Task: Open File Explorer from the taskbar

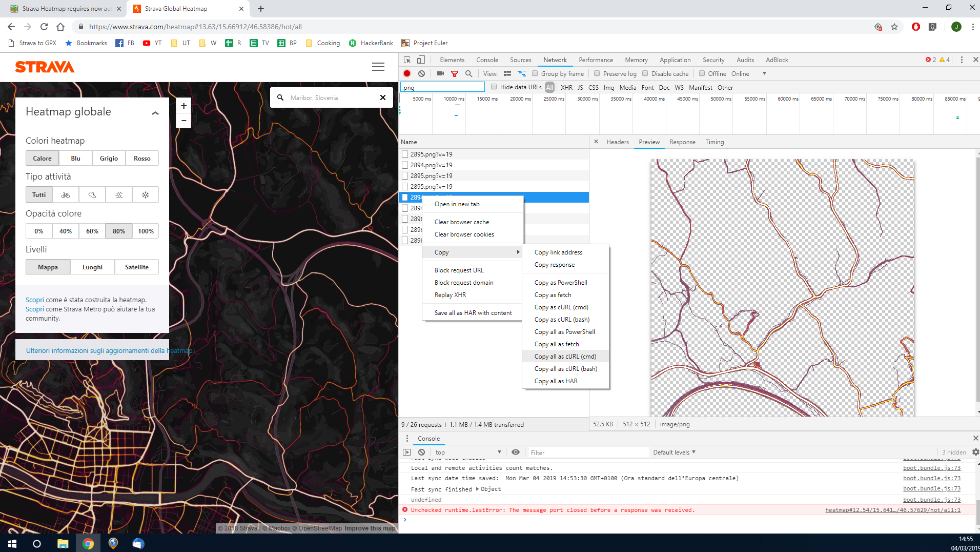Action: (x=63, y=543)
